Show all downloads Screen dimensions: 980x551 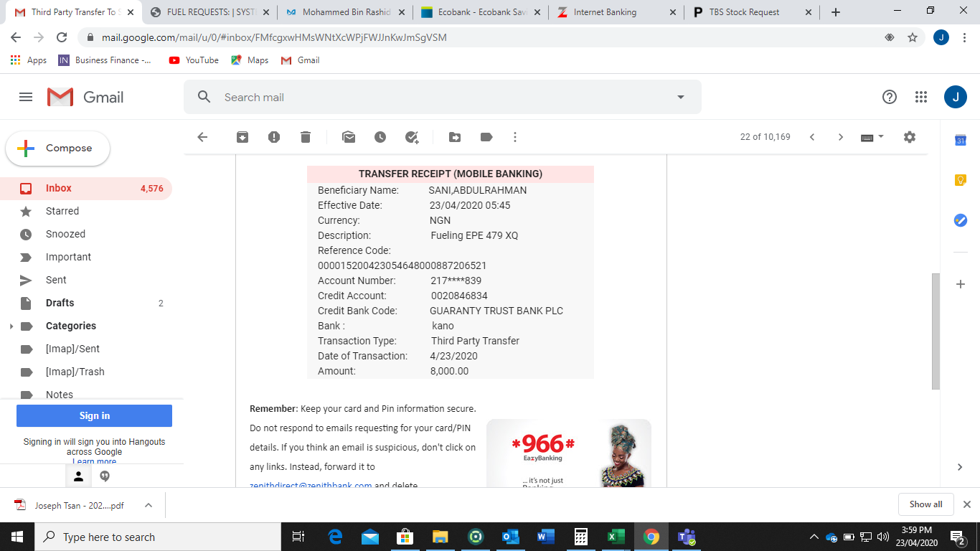pos(925,504)
